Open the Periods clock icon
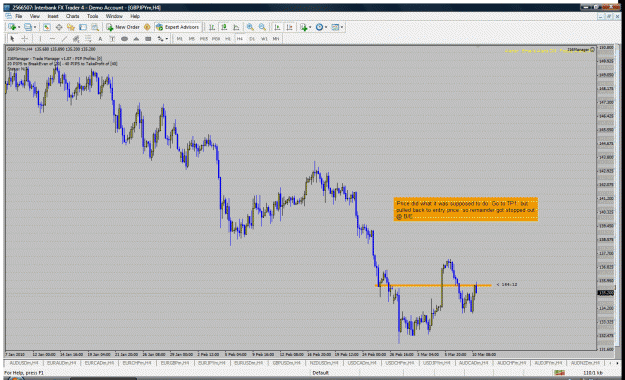 coord(319,27)
